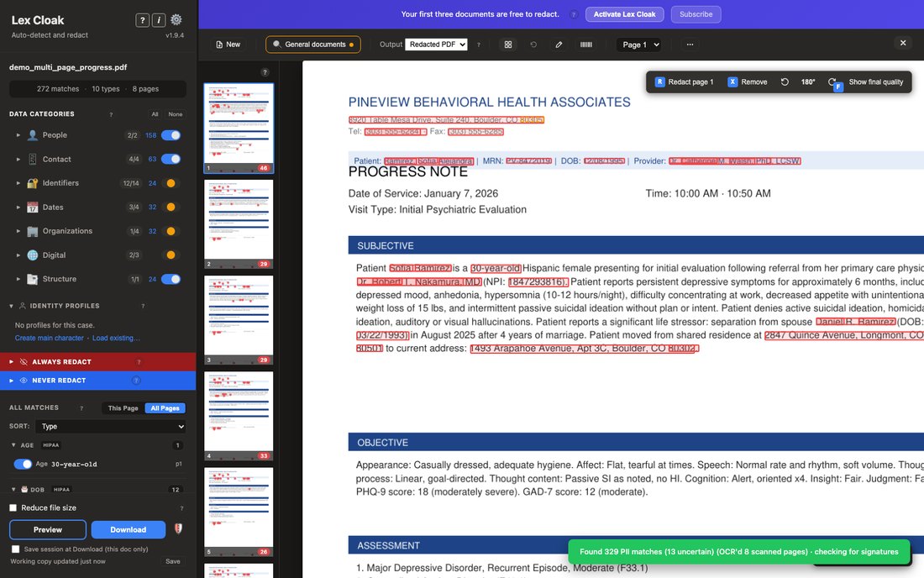Toggle the Structure category switch
The width and height of the screenshot is (924, 578).
click(171, 279)
